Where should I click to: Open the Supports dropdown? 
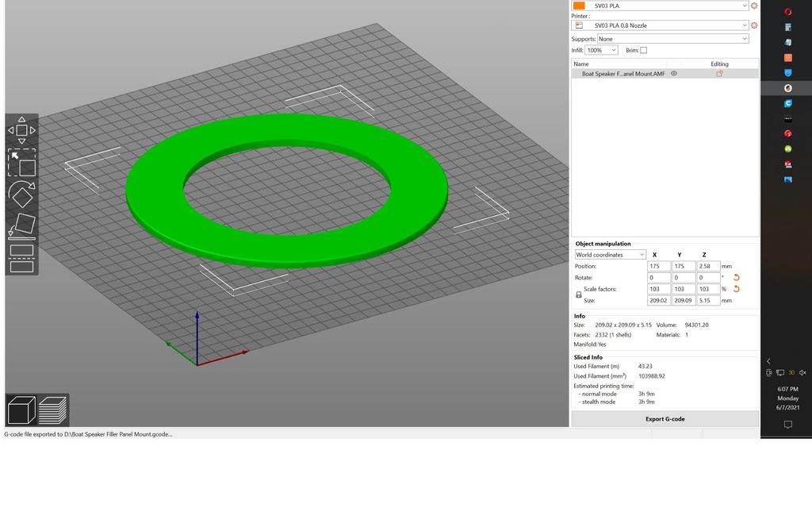coord(673,39)
